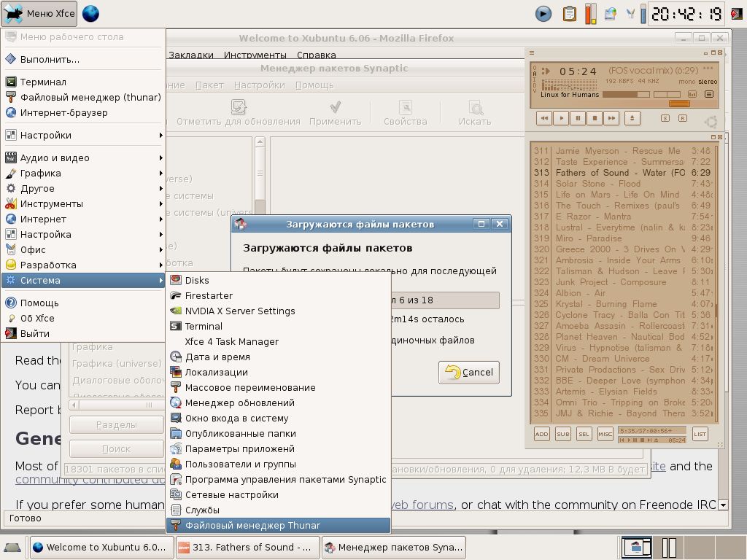Launch Firestarter from the System submenu
This screenshot has height=560, width=747.
point(209,295)
